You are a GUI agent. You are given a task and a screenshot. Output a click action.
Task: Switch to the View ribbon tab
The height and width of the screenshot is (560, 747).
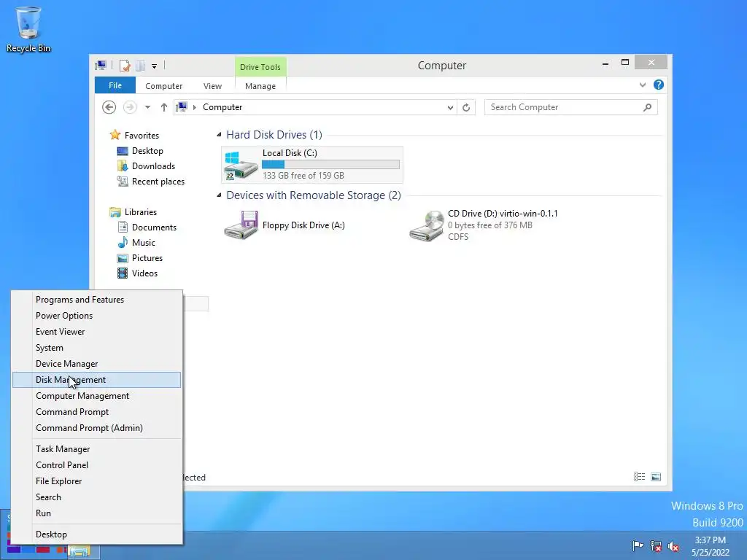(x=212, y=86)
